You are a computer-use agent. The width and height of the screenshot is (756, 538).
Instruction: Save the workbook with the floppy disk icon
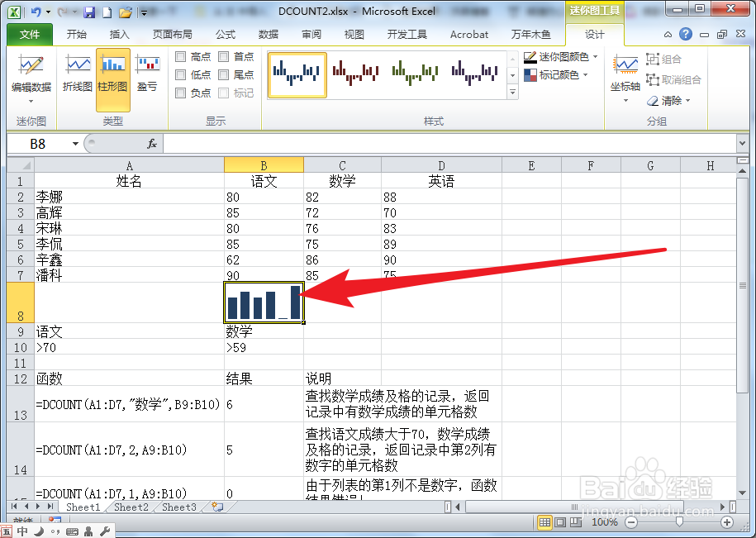coord(89,12)
